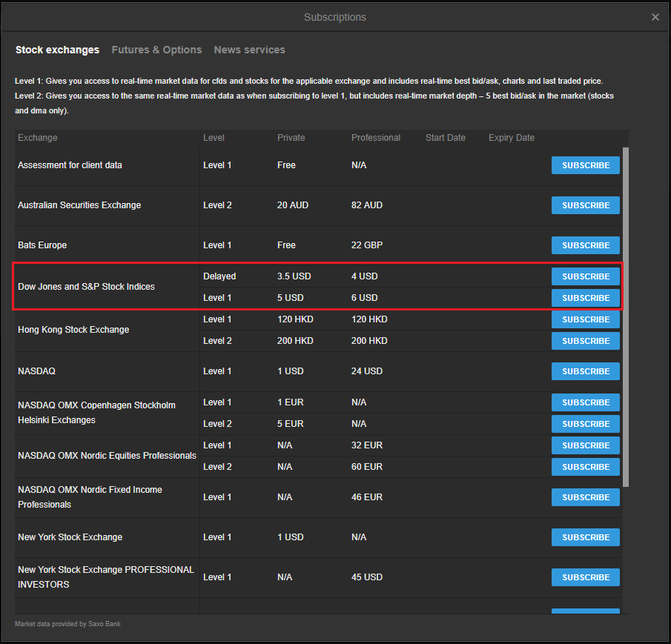Select the Hong Kong Stock Exchange name

(x=73, y=330)
